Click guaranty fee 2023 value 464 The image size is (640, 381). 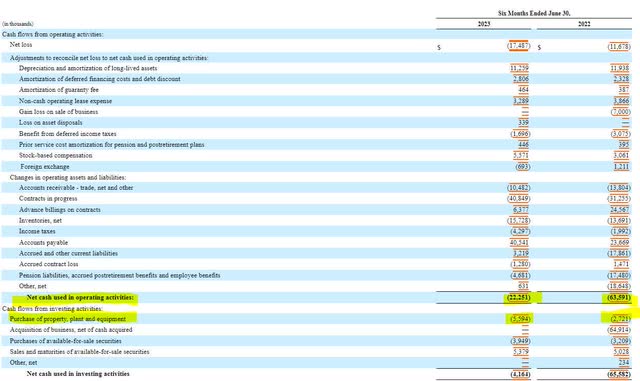[x=523, y=89]
